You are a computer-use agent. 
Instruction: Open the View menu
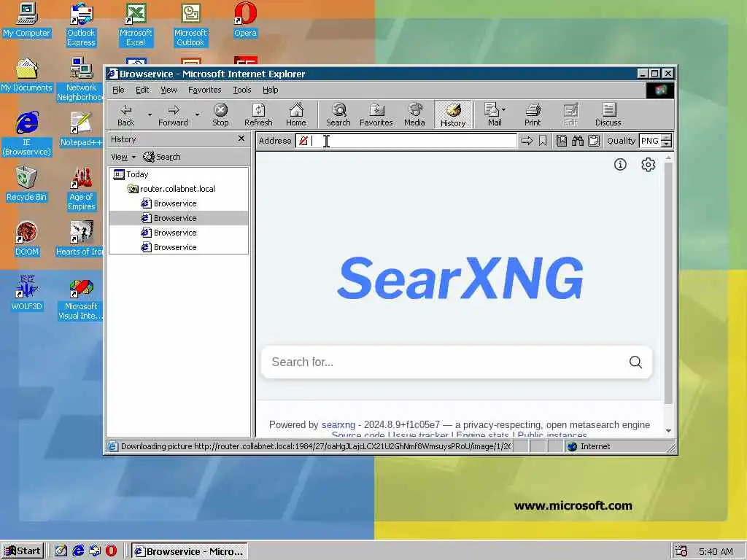click(169, 90)
